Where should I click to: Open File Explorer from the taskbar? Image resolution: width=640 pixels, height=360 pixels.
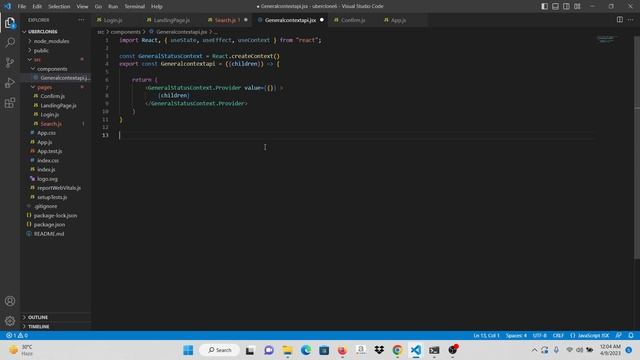[287, 350]
